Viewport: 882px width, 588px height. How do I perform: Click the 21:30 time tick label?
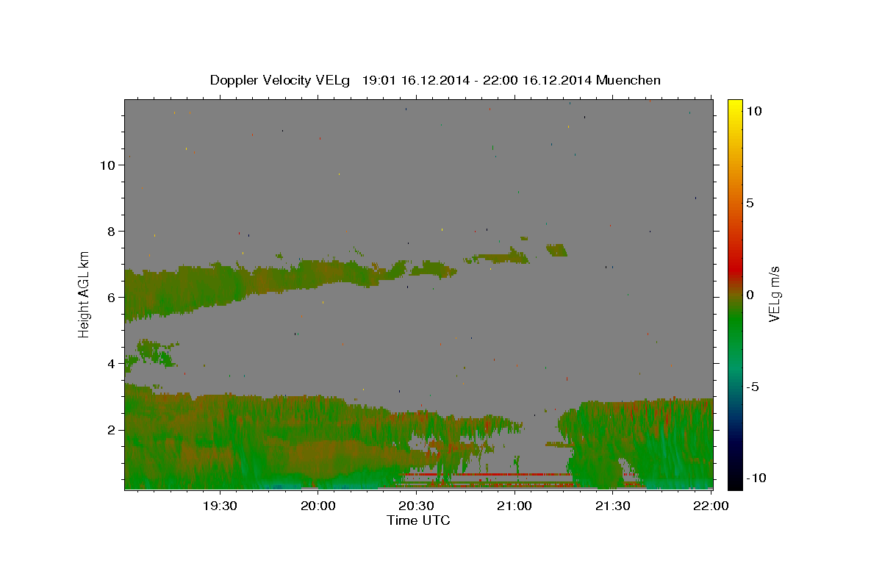click(612, 506)
